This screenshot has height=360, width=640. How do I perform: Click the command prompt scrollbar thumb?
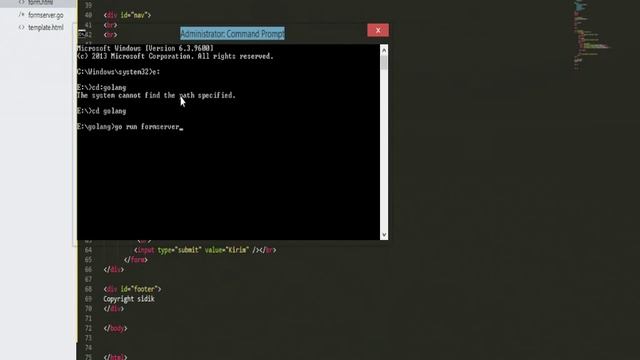pos(384,62)
